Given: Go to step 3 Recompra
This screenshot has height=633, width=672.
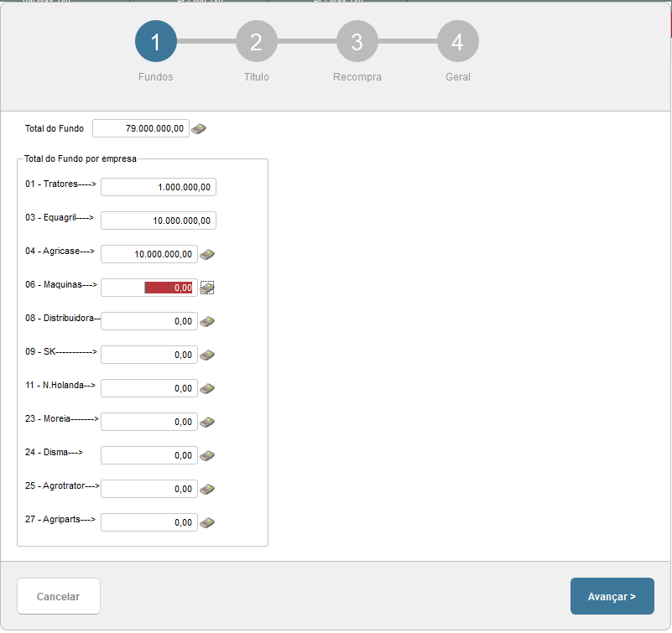Looking at the screenshot, I should click(x=357, y=42).
